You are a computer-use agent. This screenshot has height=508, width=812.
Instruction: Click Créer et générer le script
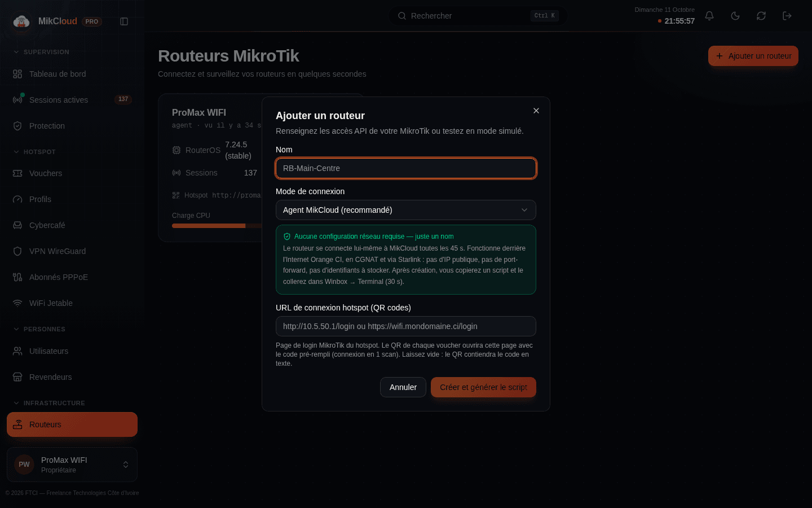click(483, 387)
